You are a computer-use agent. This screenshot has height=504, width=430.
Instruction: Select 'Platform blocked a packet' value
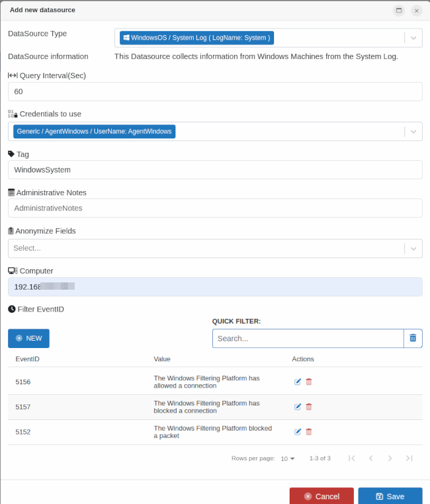213,432
